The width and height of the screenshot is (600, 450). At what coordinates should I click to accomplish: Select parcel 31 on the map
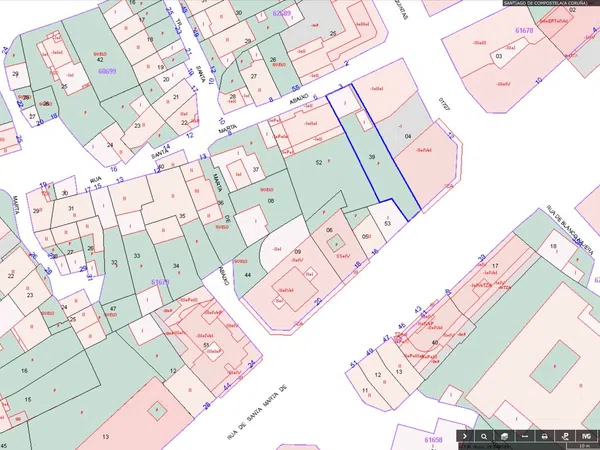coord(71,209)
